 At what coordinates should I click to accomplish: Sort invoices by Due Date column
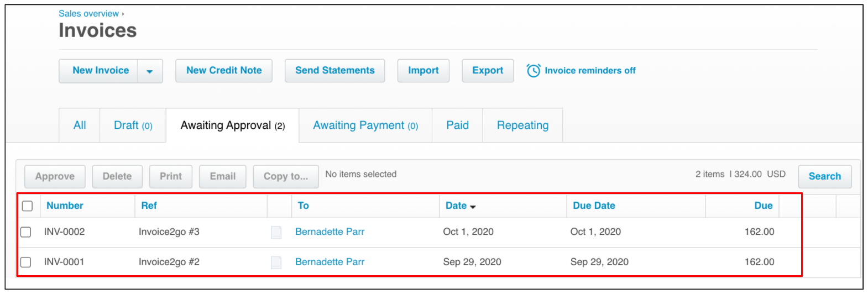coord(594,206)
